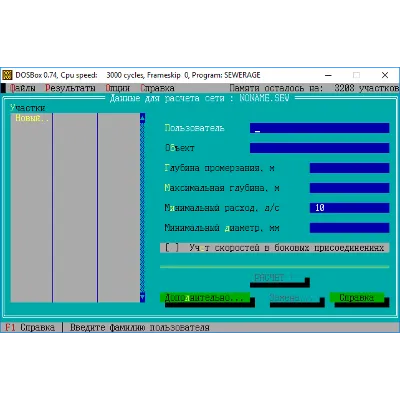Open the Опции menu
The width and height of the screenshot is (400, 400).
point(118,88)
